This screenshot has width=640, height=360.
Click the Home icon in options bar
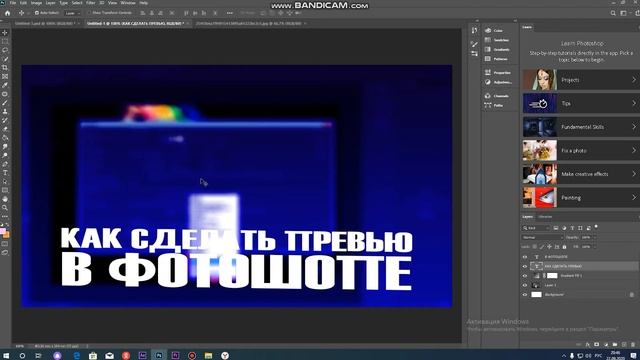point(7,13)
